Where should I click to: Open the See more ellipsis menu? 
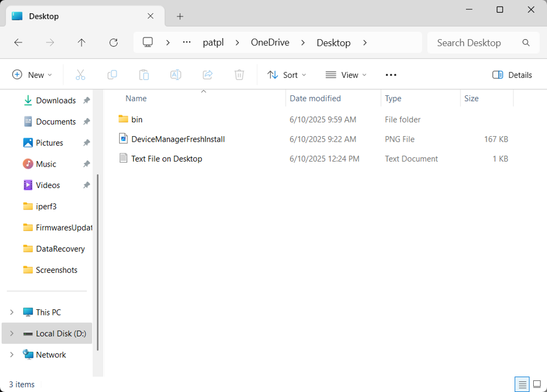391,75
